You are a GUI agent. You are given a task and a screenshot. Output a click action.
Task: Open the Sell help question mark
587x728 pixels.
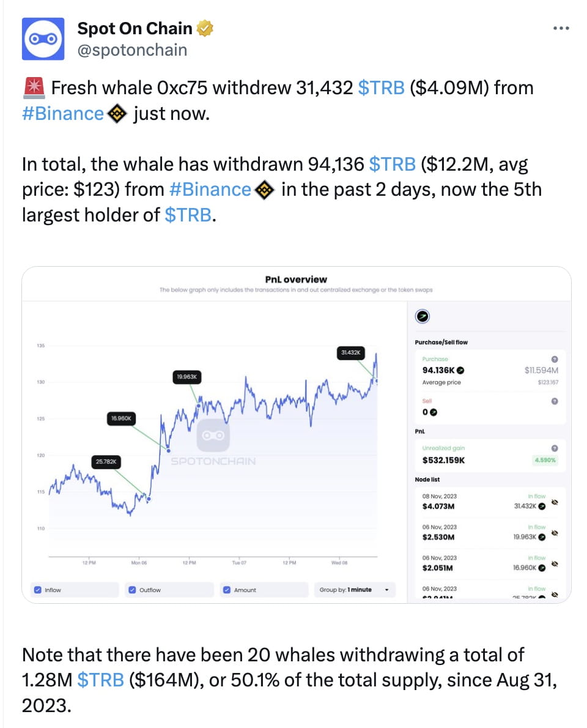pyautogui.click(x=555, y=401)
